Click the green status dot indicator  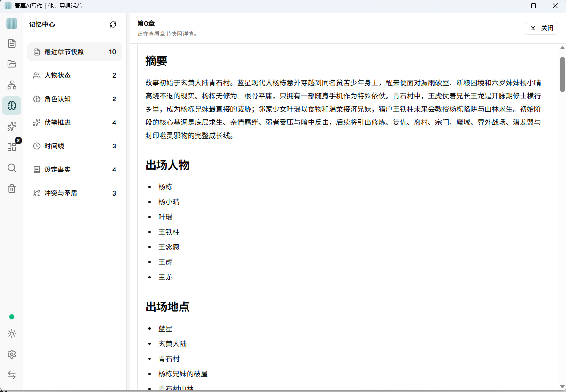(12, 317)
